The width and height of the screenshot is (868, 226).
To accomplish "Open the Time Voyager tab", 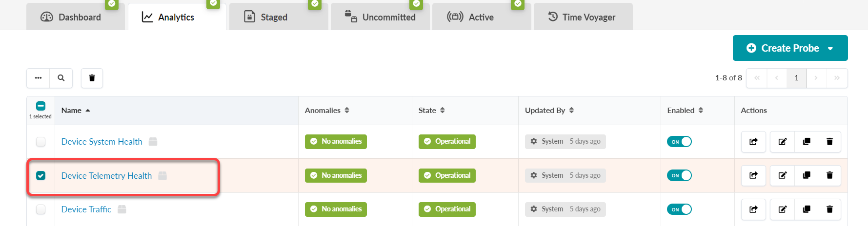I will tap(582, 17).
